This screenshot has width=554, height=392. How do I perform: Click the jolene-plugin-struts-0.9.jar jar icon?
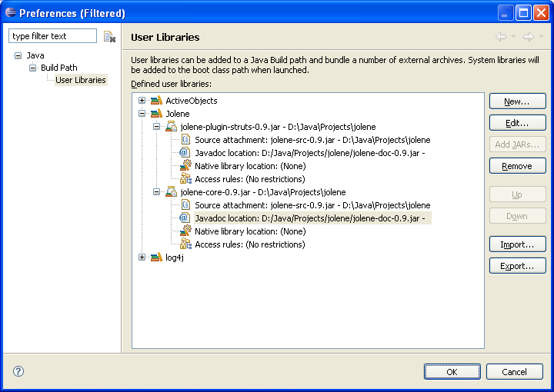point(171,127)
